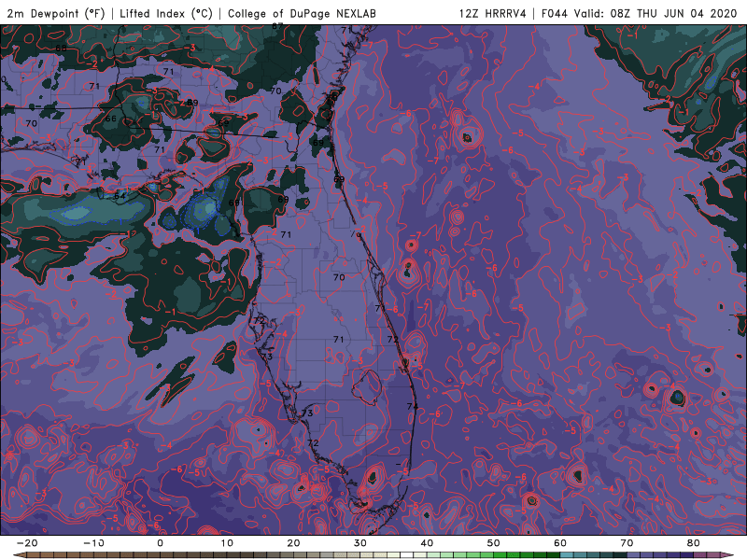Click the '10' colorbar label
This screenshot has height=560, width=747.
(227, 543)
